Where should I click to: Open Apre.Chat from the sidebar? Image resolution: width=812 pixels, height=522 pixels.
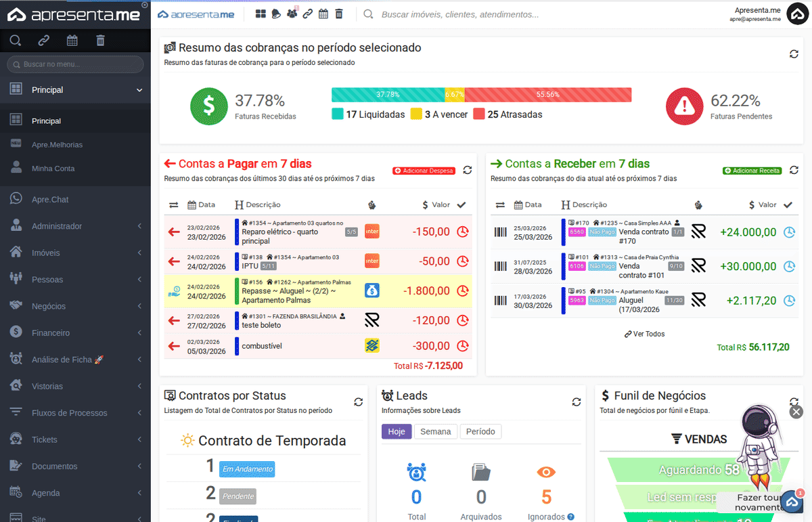tap(50, 200)
